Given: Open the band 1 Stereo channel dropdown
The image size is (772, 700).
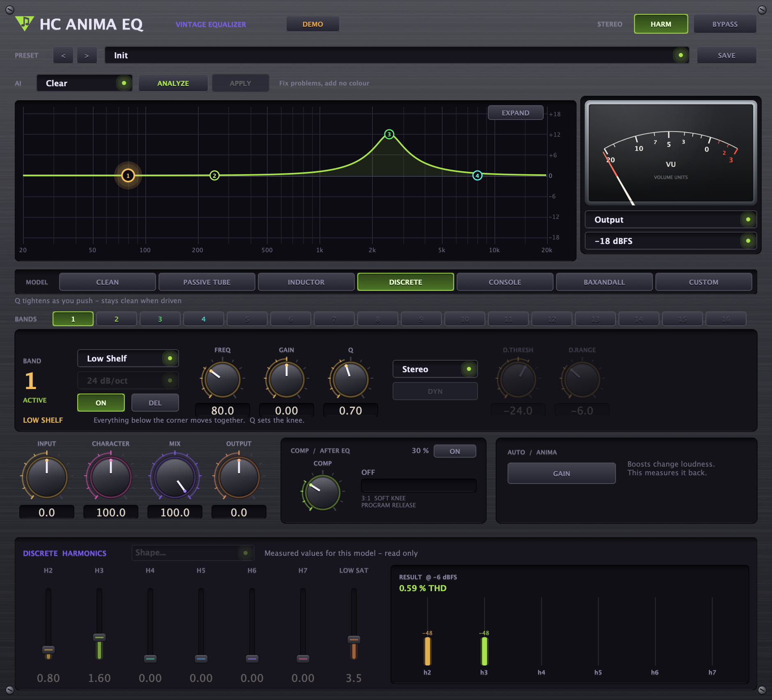Looking at the screenshot, I should click(435, 369).
